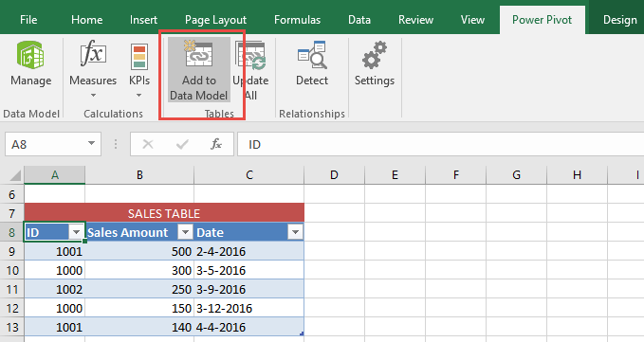Select row 12 header
Screen dimensions: 644x342
point(12,308)
